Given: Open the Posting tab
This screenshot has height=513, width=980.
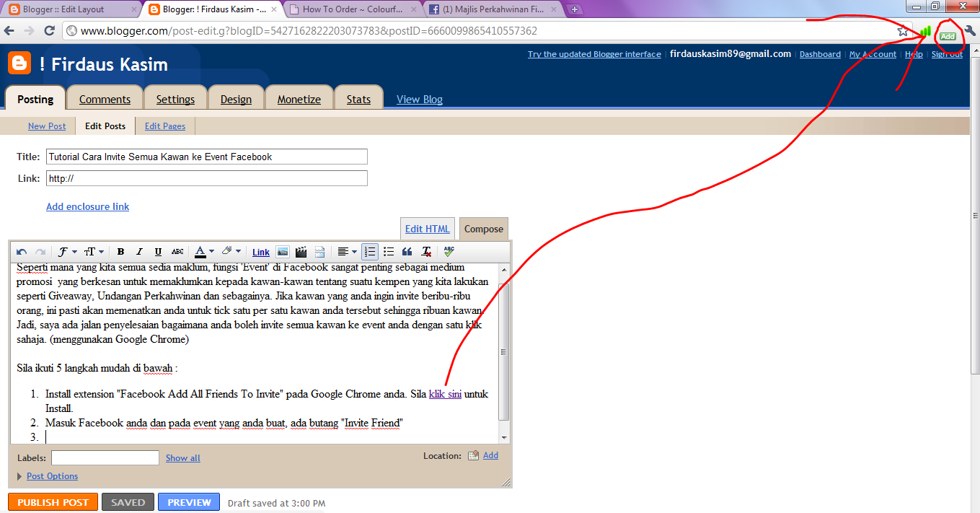Looking at the screenshot, I should click(35, 99).
